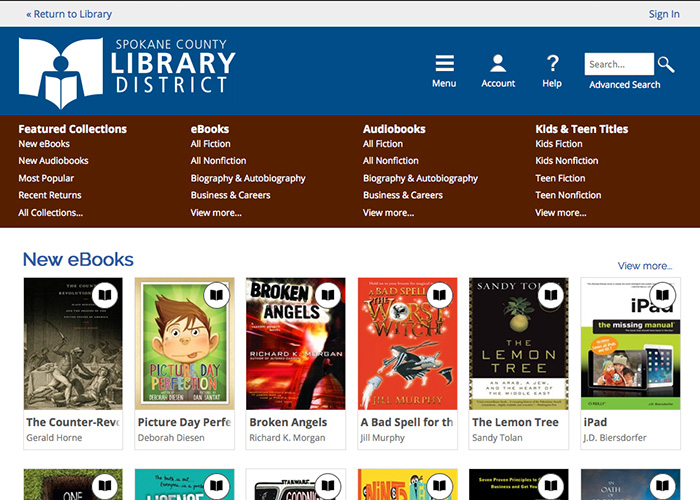The width and height of the screenshot is (700, 500).
Task: Click iPad title text
Action: tap(595, 422)
